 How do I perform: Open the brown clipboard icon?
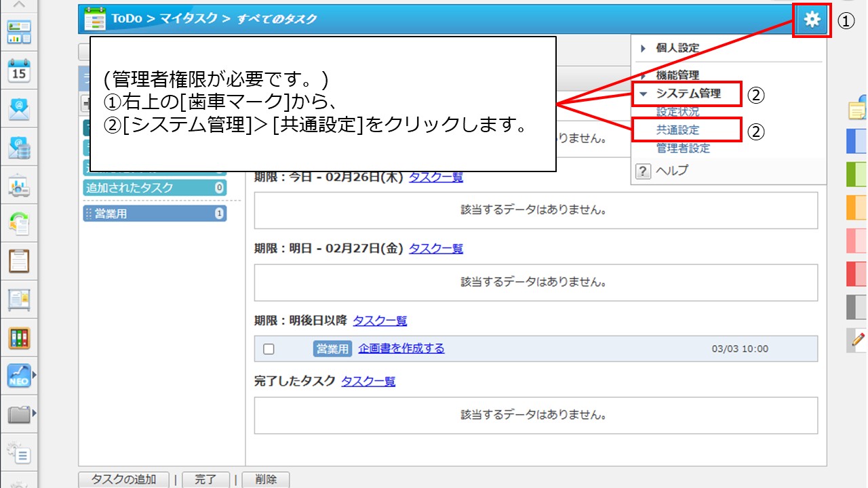click(19, 261)
